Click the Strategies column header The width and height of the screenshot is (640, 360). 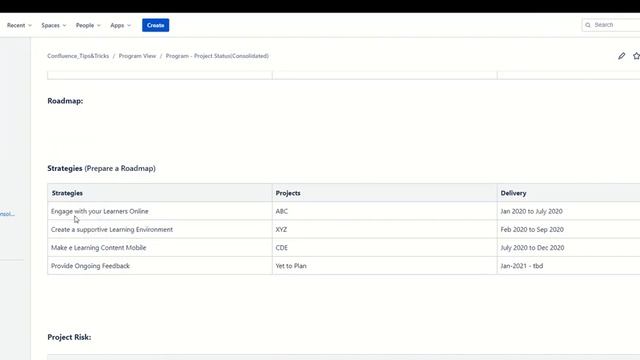point(160,193)
